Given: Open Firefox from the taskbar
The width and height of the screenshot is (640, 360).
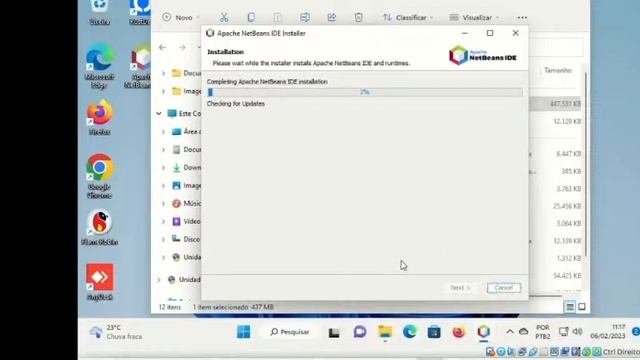Looking at the screenshot, I should click(459, 332).
